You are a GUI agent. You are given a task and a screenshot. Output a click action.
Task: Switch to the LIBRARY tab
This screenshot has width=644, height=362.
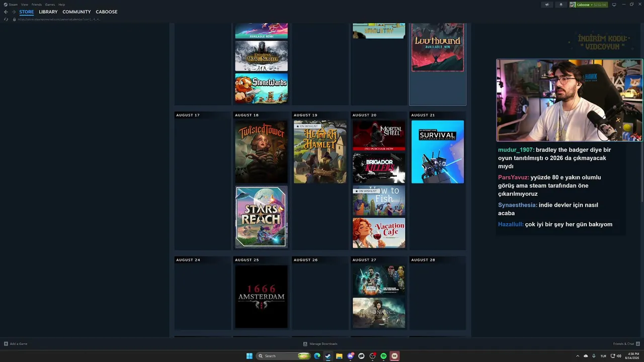pos(48,12)
